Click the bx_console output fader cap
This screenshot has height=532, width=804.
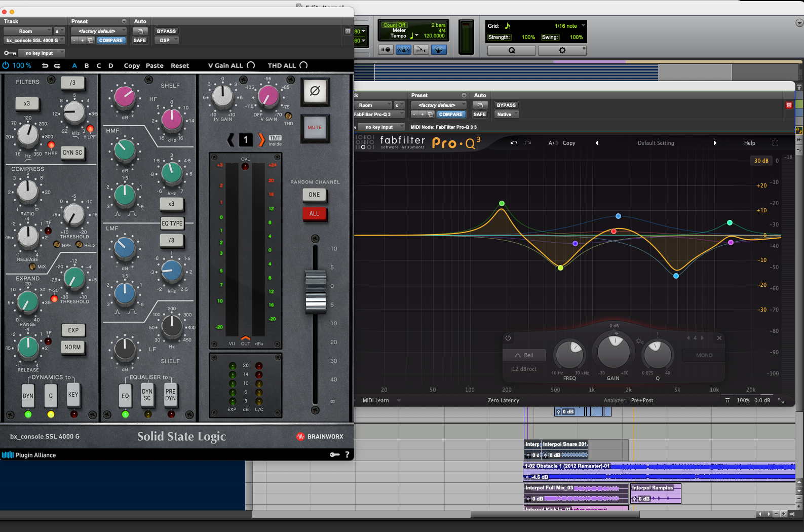[316, 291]
